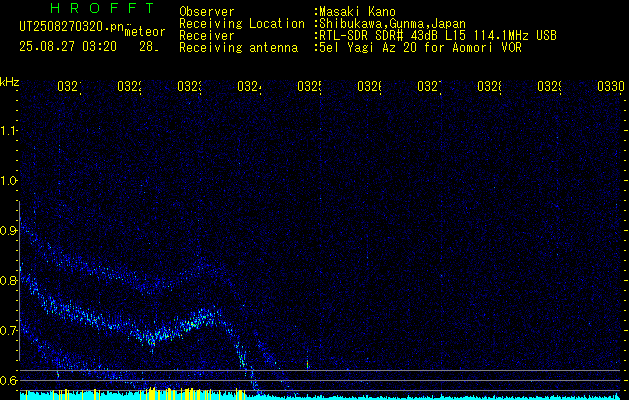
Task: Click the 0325 time marker
Action: click(x=310, y=86)
